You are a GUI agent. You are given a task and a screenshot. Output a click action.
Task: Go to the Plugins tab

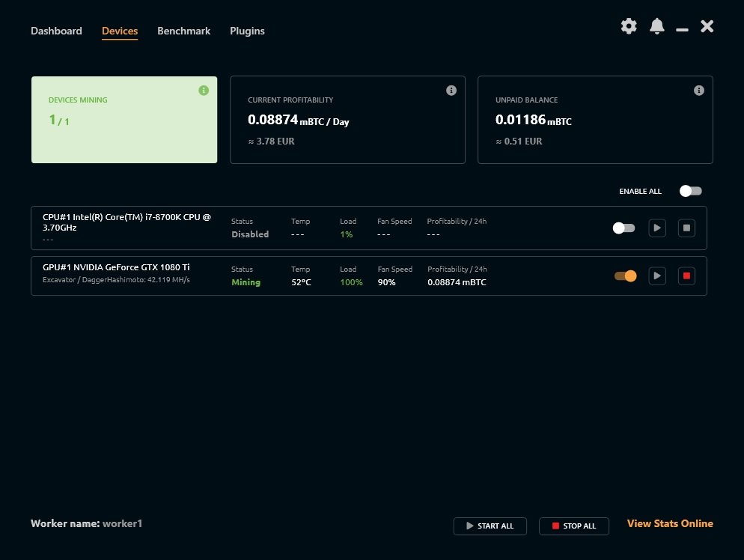point(247,31)
